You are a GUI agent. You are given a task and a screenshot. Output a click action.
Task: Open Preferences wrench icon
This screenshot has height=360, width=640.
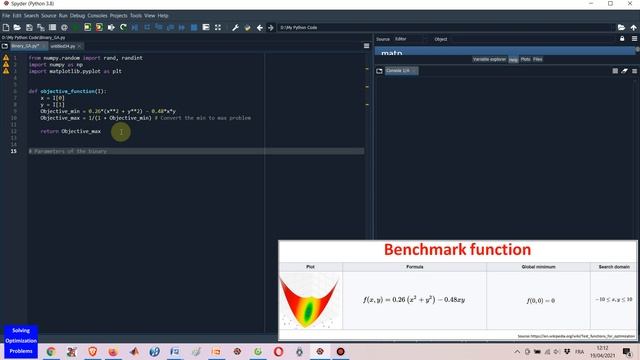coord(235,27)
